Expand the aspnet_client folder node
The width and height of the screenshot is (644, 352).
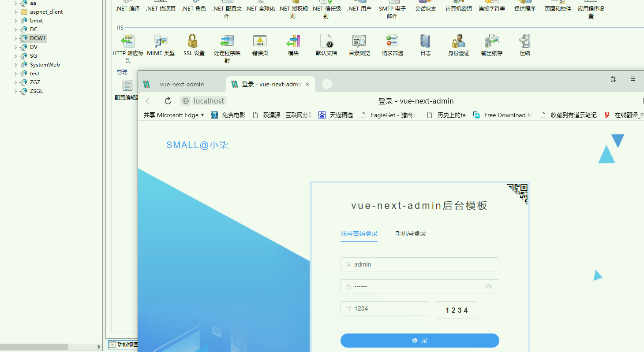(x=16, y=12)
